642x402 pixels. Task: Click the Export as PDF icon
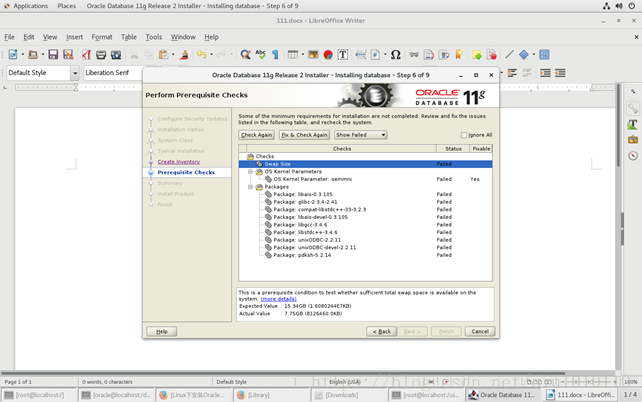pyautogui.click(x=86, y=54)
